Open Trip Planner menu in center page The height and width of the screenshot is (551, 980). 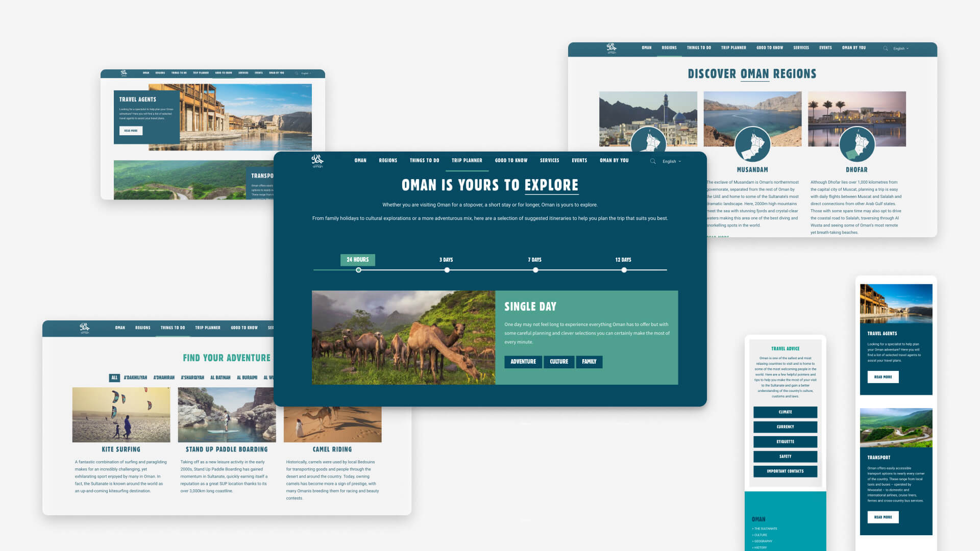467,160
